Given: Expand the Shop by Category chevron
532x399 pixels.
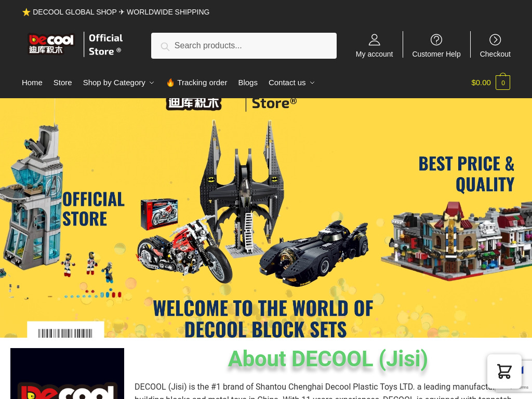Looking at the screenshot, I should click(152, 83).
